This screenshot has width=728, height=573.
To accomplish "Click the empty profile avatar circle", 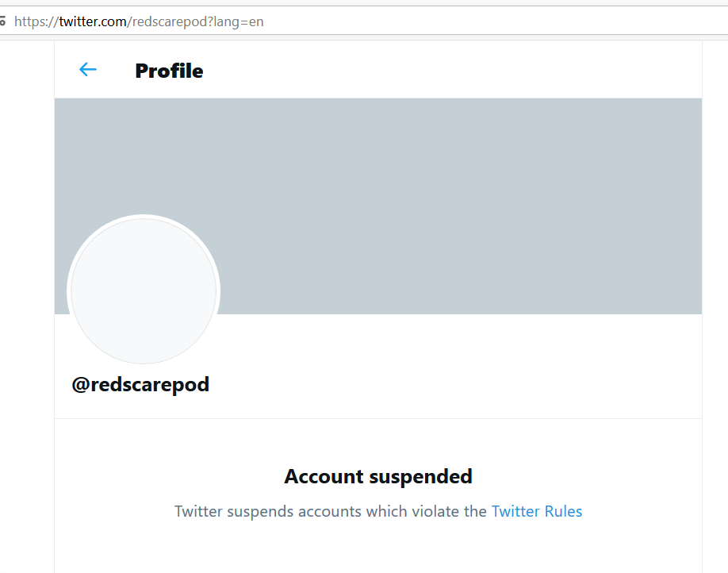I will [144, 291].
